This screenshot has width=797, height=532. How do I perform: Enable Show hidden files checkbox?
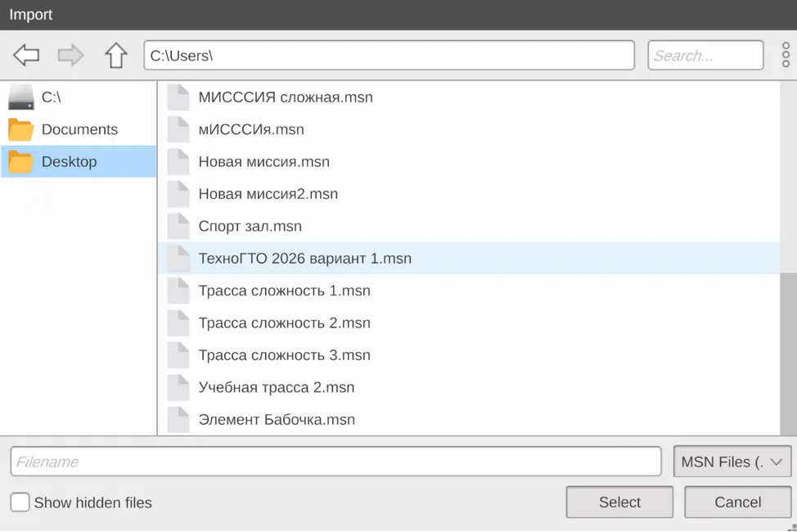tap(20, 503)
